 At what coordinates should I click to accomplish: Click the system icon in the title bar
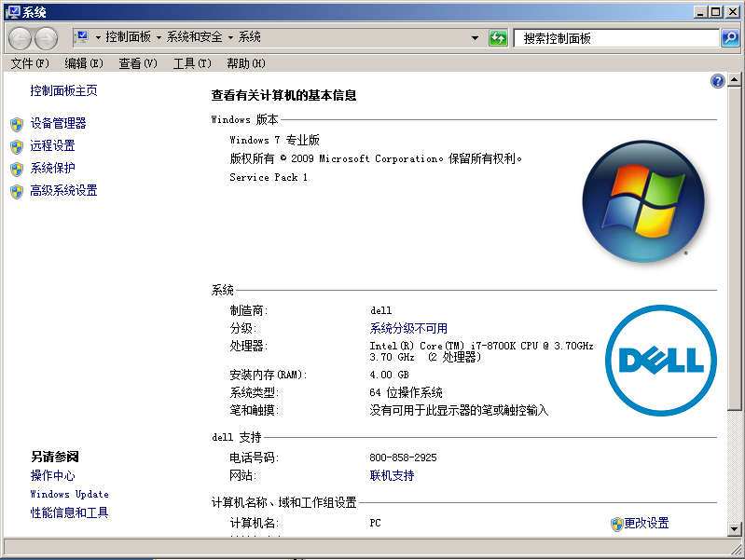pyautogui.click(x=13, y=12)
